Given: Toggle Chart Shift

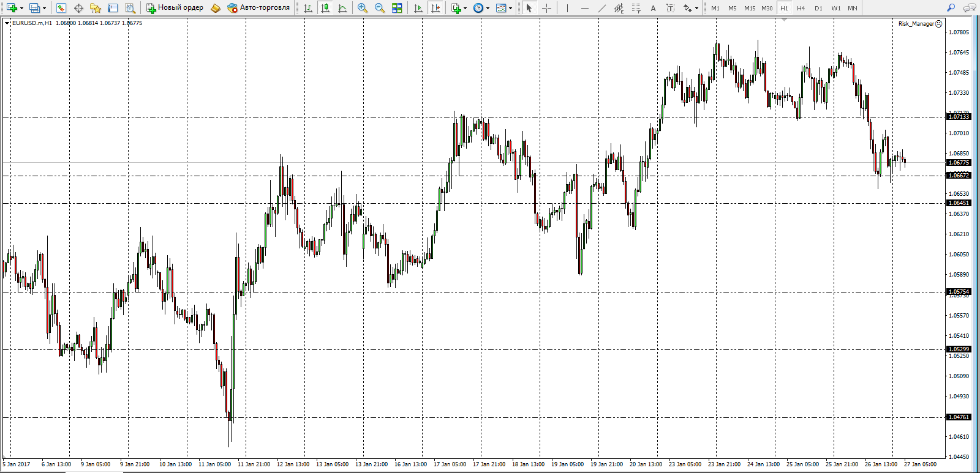Looking at the screenshot, I should pyautogui.click(x=435, y=8).
